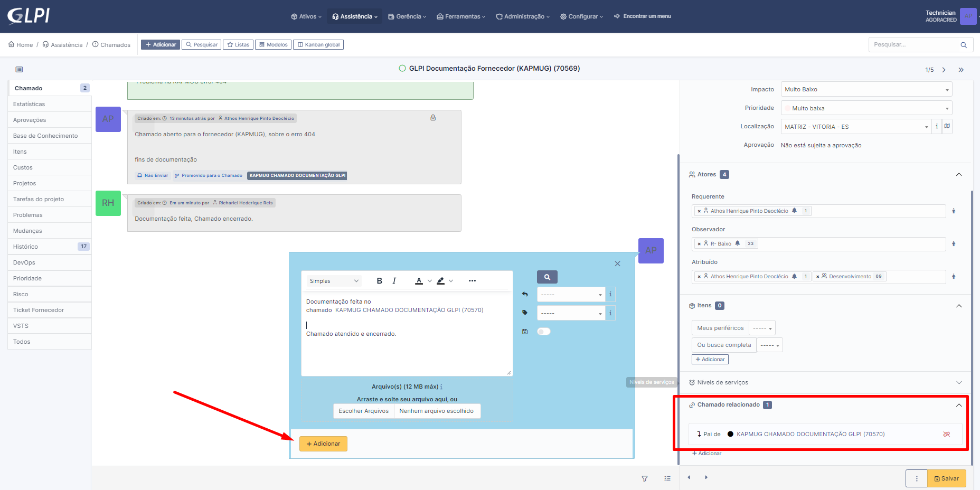The width and height of the screenshot is (980, 490).
Task: Click Salvar button
Action: [x=947, y=478]
